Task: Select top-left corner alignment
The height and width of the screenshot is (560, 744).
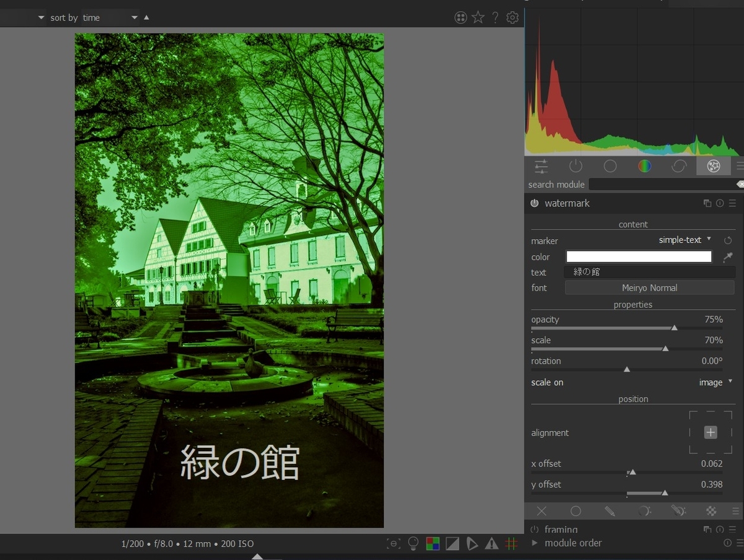Action: pyautogui.click(x=694, y=416)
